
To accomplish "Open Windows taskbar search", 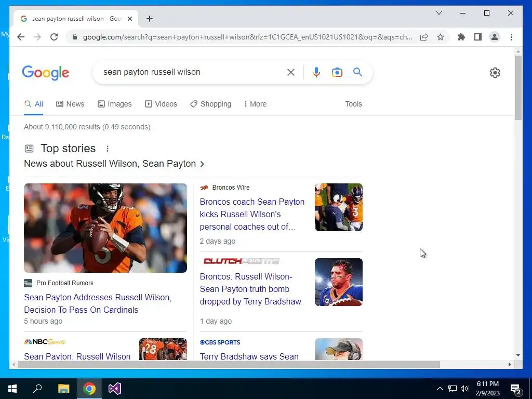I will click(37, 389).
